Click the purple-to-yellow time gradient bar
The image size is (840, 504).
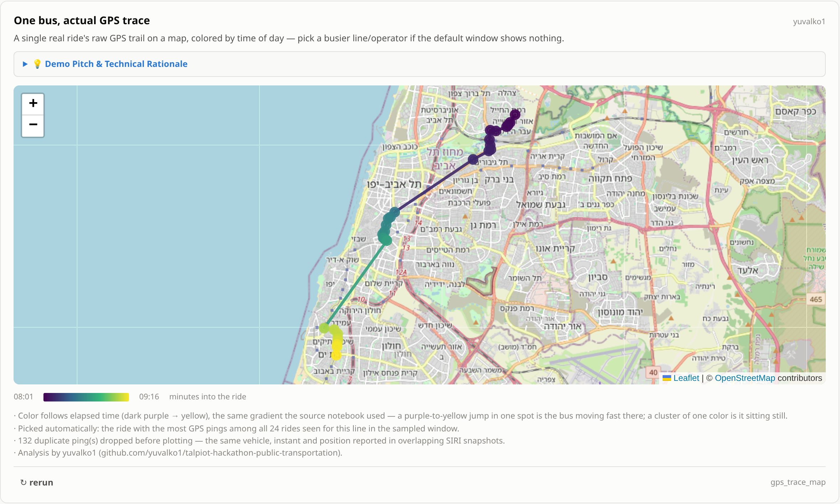click(x=86, y=397)
